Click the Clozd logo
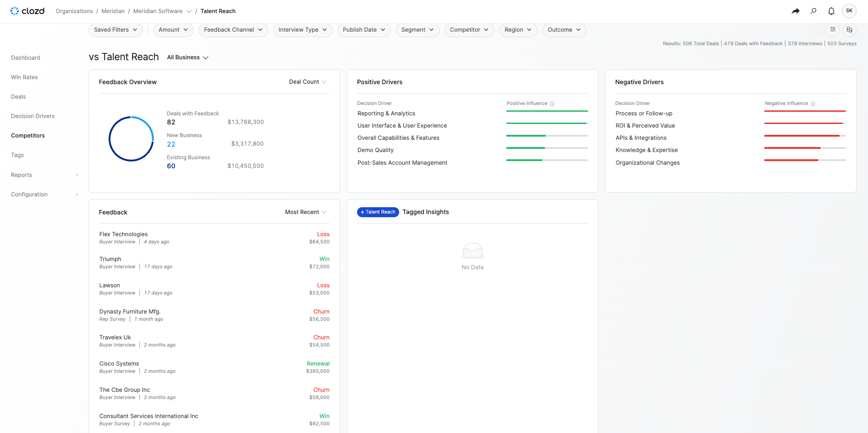Image resolution: width=868 pixels, height=433 pixels. coord(27,11)
